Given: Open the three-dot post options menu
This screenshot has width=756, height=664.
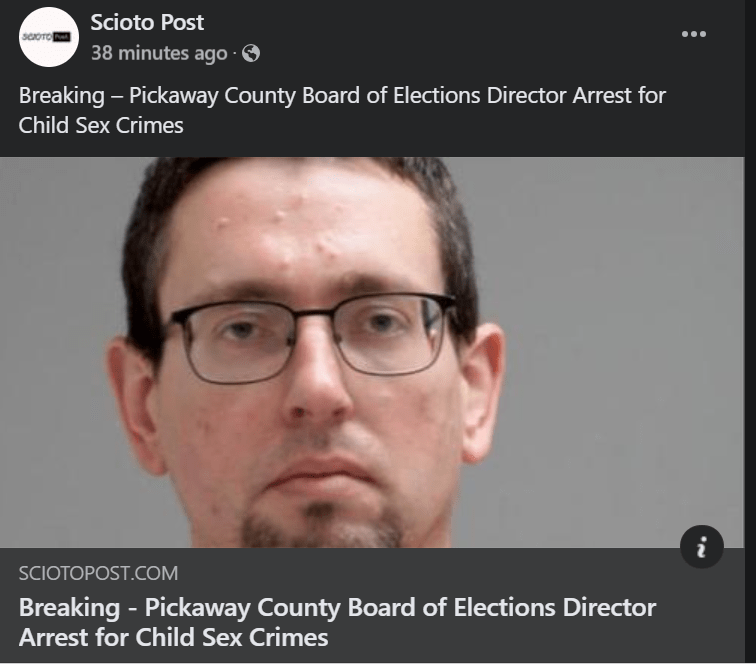Looking at the screenshot, I should click(x=694, y=34).
